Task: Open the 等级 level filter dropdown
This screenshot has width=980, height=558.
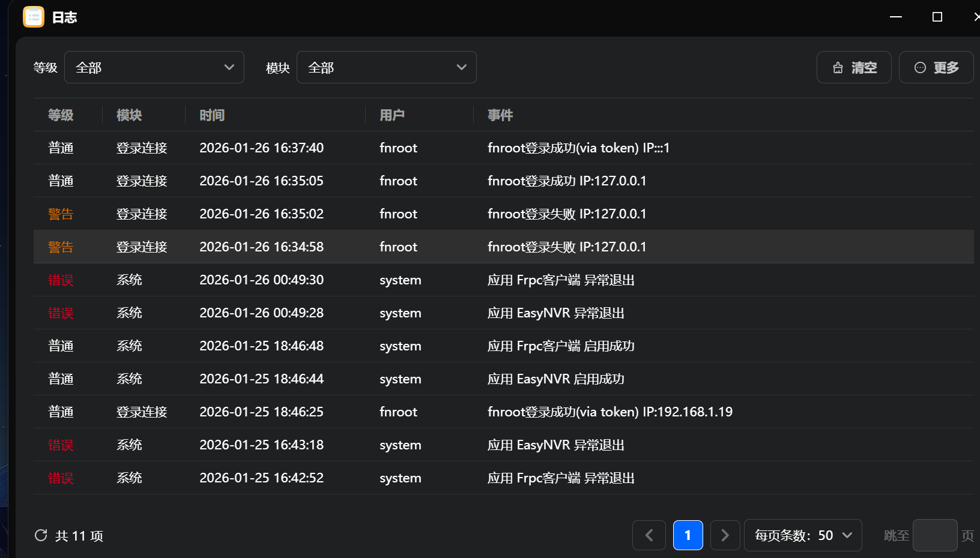Action: click(154, 68)
